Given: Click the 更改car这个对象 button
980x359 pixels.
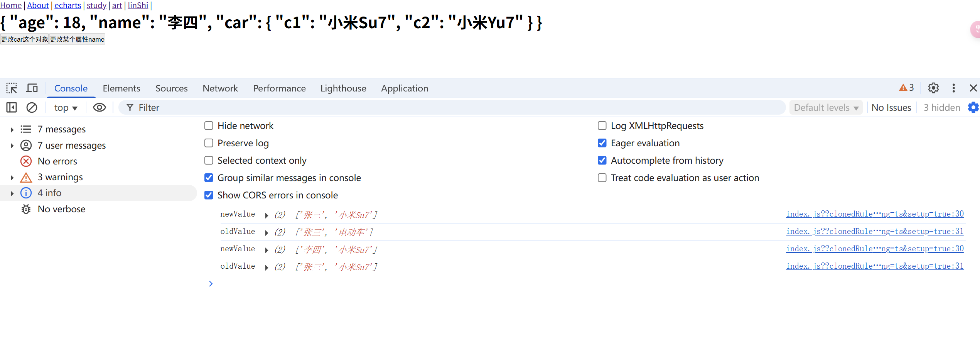Looking at the screenshot, I should (x=24, y=39).
